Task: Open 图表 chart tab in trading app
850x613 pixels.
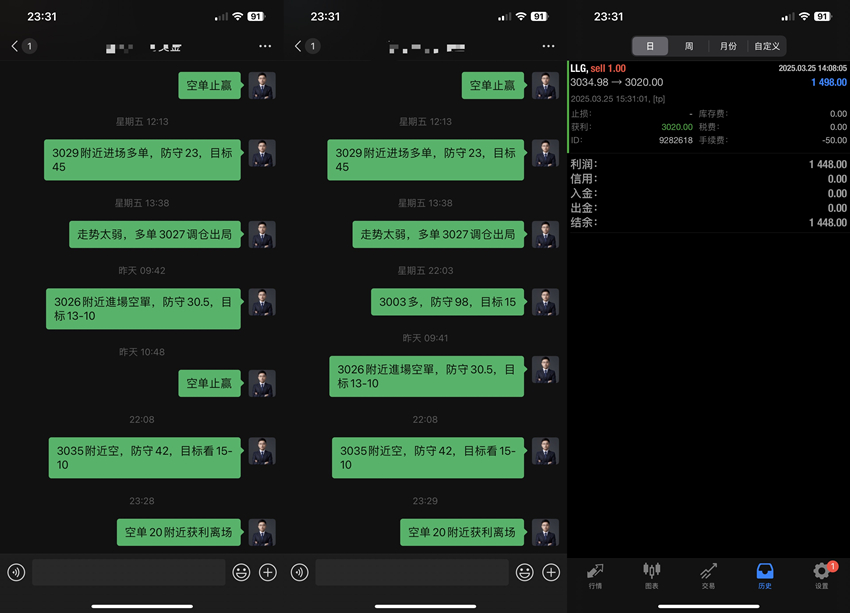Action: point(652,576)
